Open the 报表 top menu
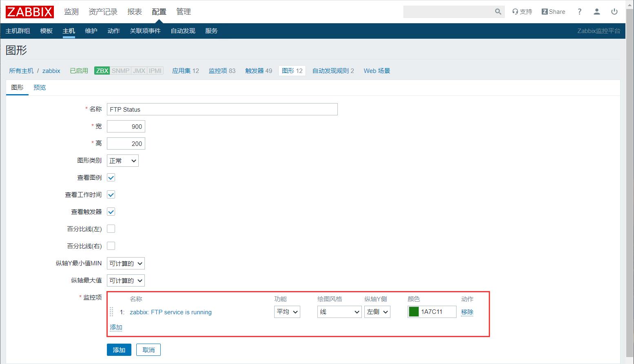This screenshot has height=364, width=634. pyautogui.click(x=135, y=12)
